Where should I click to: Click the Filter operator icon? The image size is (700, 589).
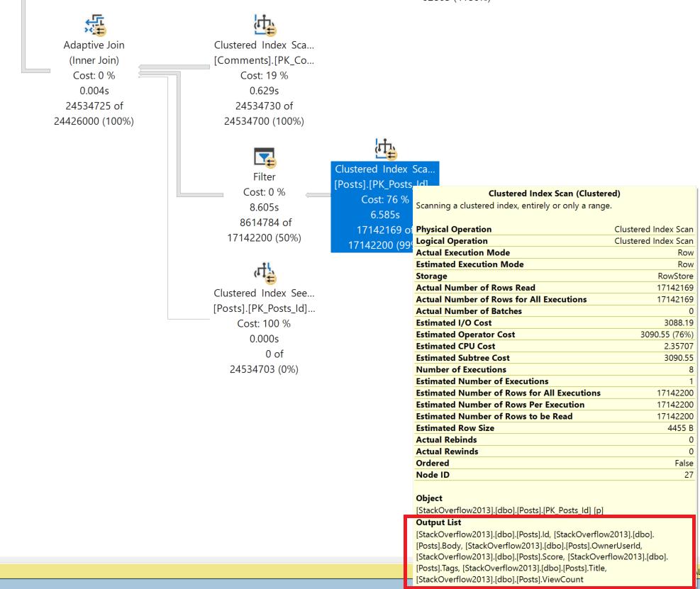click(264, 155)
